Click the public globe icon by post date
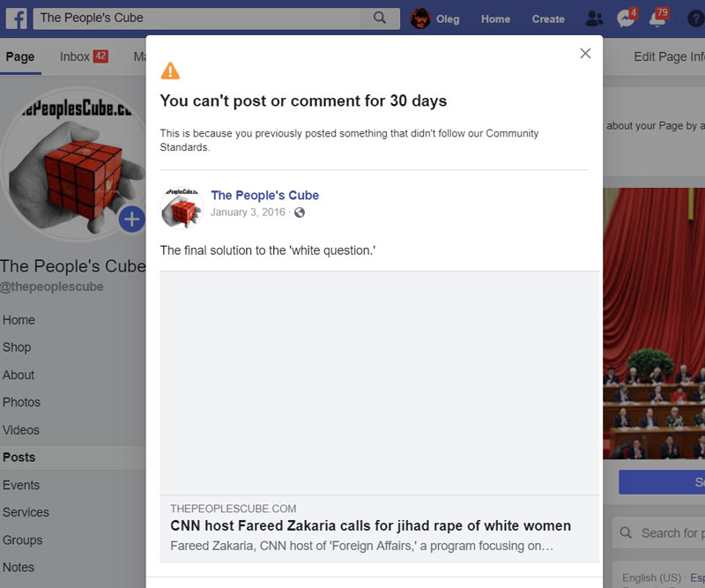 (300, 212)
